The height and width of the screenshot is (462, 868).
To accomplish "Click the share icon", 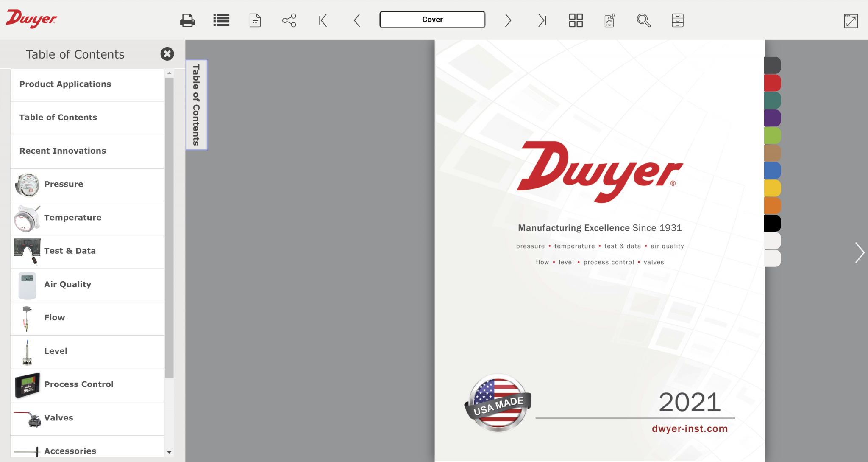I will point(289,20).
